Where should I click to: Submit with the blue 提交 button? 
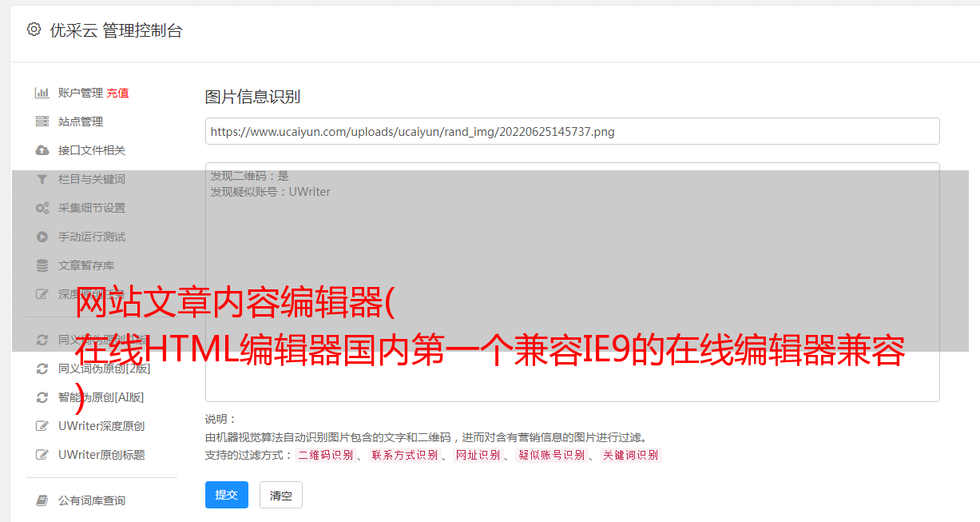227,495
